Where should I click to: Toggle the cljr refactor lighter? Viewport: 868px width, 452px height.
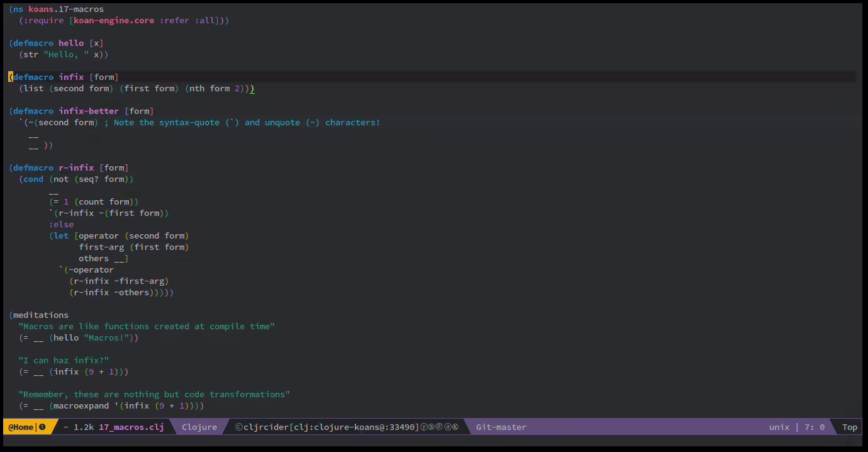click(250, 427)
